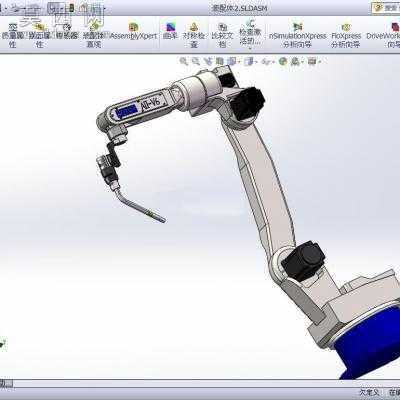The height and width of the screenshot is (400, 400).
Task: Click the 欠定义 status bar text
Action: [369, 392]
